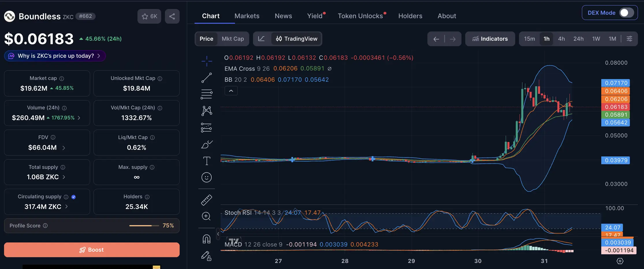Image resolution: width=644 pixels, height=269 pixels.
Task: Switch chart to Mkt Cap view
Action: pos(233,39)
